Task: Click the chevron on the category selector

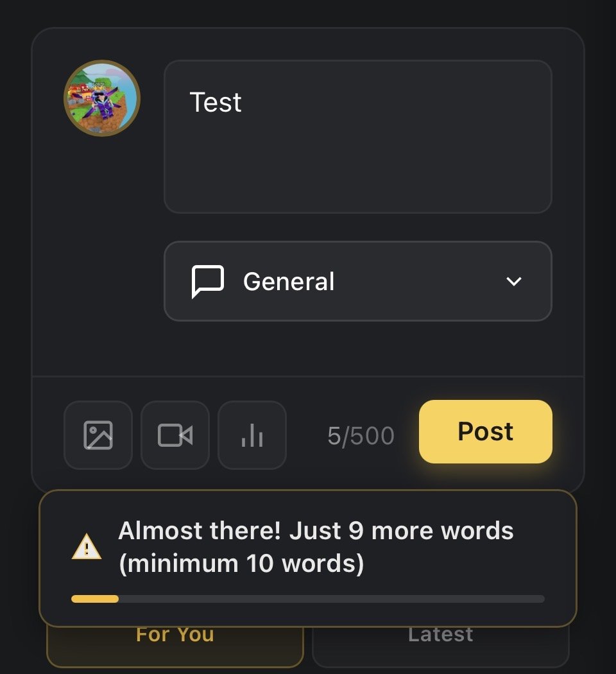Action: coord(513,281)
